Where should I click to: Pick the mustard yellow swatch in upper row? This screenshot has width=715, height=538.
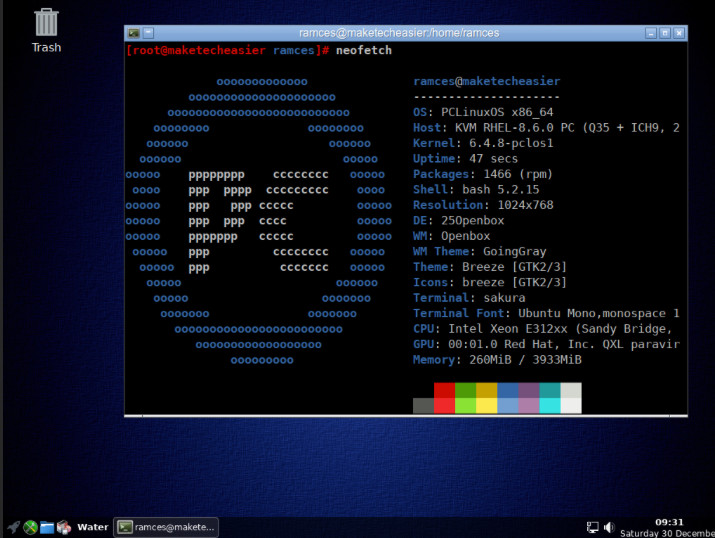point(487,390)
